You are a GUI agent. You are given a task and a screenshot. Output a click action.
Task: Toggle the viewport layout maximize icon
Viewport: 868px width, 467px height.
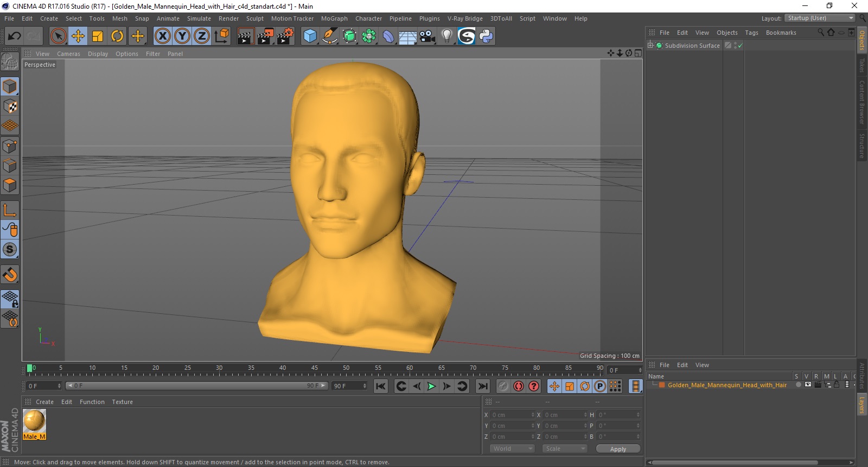click(638, 53)
